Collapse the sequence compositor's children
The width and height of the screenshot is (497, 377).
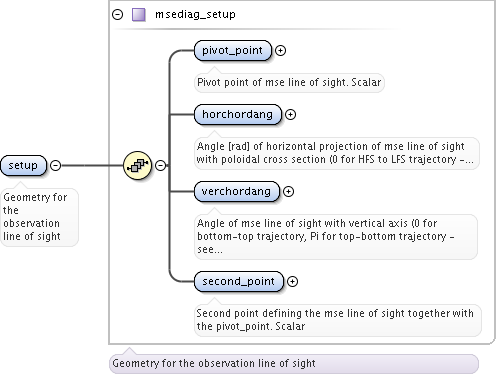pyautogui.click(x=161, y=165)
